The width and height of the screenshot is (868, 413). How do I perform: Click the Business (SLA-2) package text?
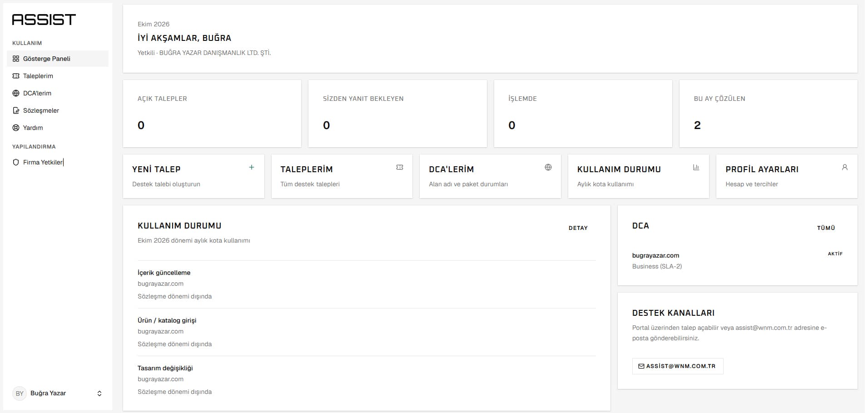[657, 266]
